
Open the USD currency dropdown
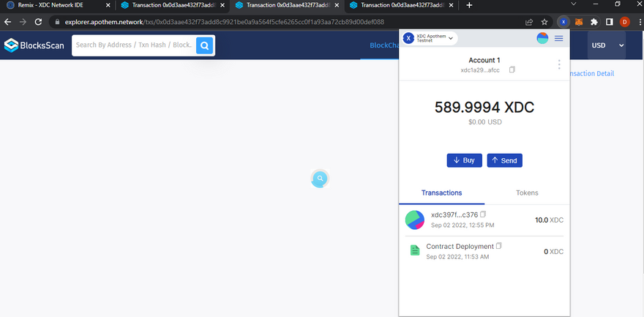click(607, 45)
